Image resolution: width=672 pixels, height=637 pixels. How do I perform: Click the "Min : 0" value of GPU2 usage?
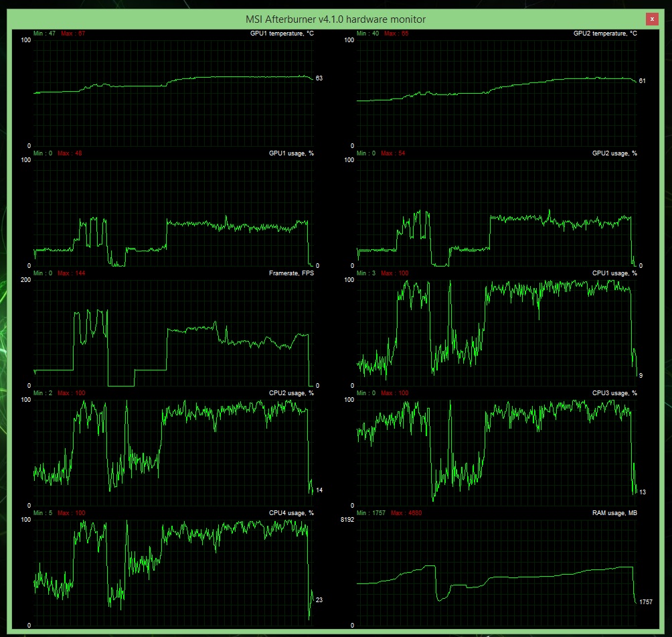click(x=366, y=153)
